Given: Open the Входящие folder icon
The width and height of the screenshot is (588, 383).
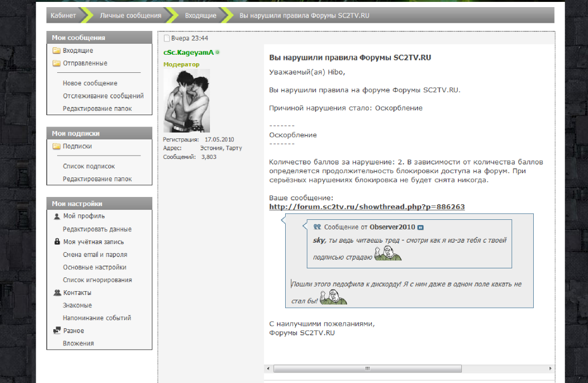Looking at the screenshot, I should [x=56, y=50].
